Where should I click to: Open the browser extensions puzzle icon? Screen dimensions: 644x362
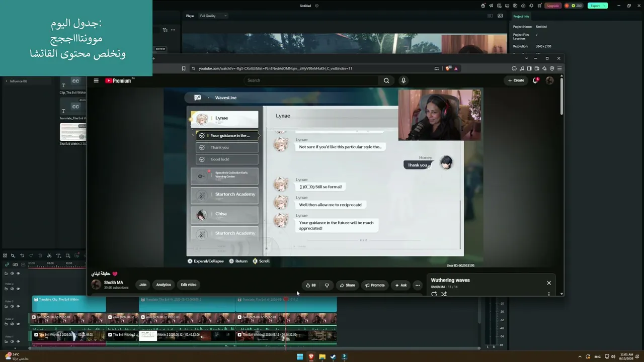point(514,68)
